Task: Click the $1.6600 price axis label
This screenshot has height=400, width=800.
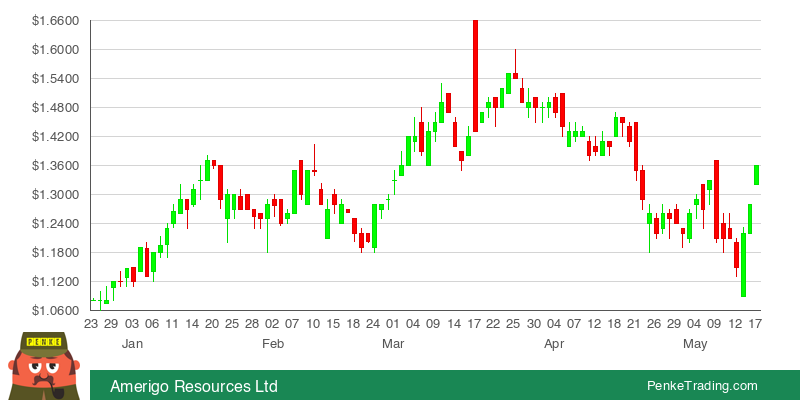Action: [55, 21]
